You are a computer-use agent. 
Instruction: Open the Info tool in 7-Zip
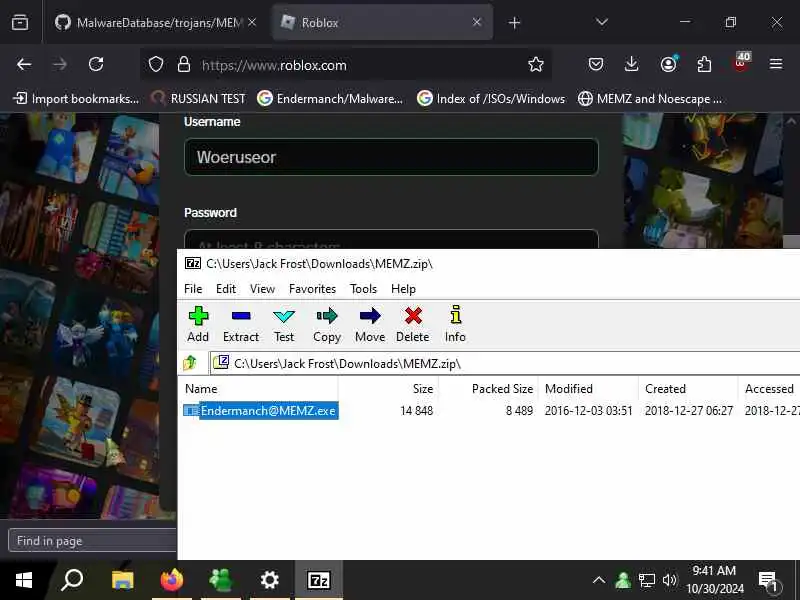[x=455, y=324]
